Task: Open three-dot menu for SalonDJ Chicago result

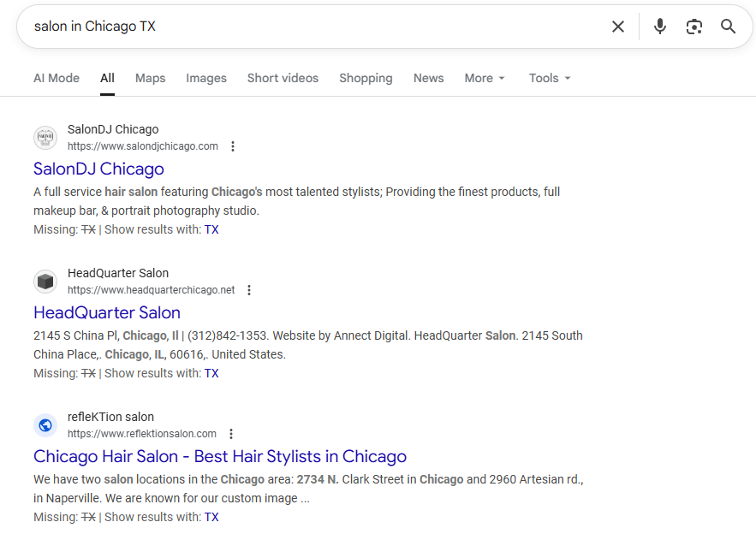Action: tap(232, 146)
